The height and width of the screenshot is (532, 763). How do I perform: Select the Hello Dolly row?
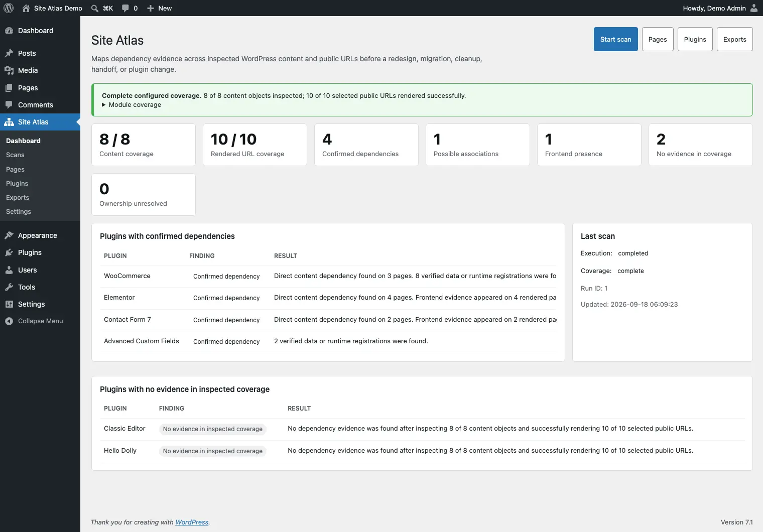(422, 451)
